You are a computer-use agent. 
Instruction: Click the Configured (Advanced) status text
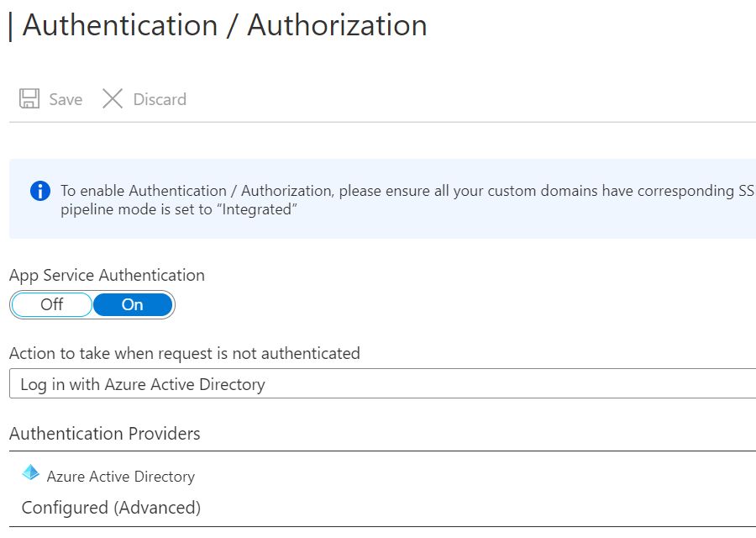[x=111, y=508]
